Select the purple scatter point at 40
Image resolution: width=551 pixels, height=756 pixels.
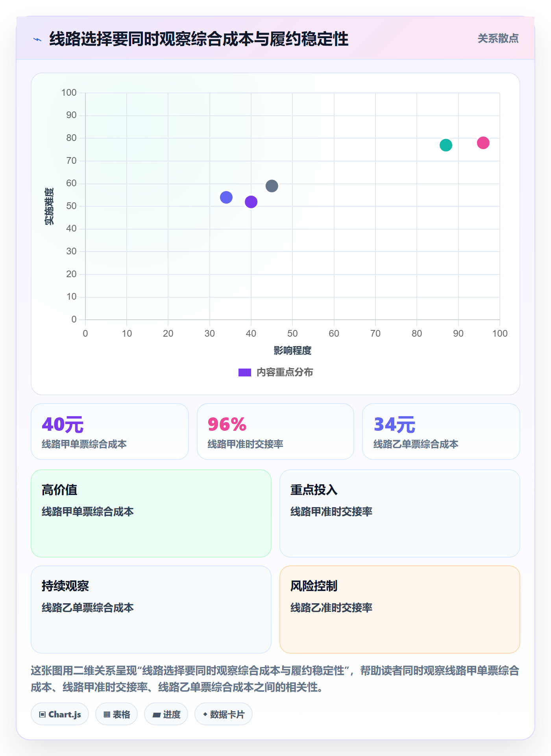point(251,202)
